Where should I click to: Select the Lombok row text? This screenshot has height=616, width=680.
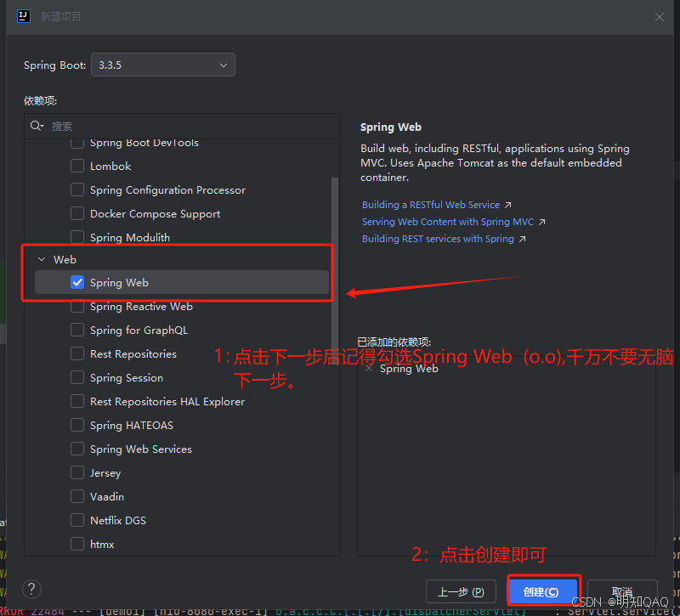point(110,167)
